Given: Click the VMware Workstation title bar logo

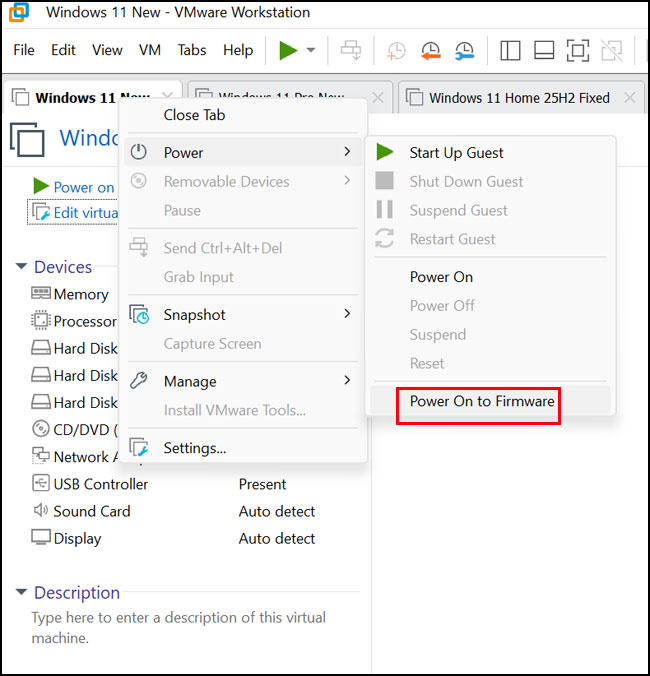Looking at the screenshot, I should tap(19, 12).
